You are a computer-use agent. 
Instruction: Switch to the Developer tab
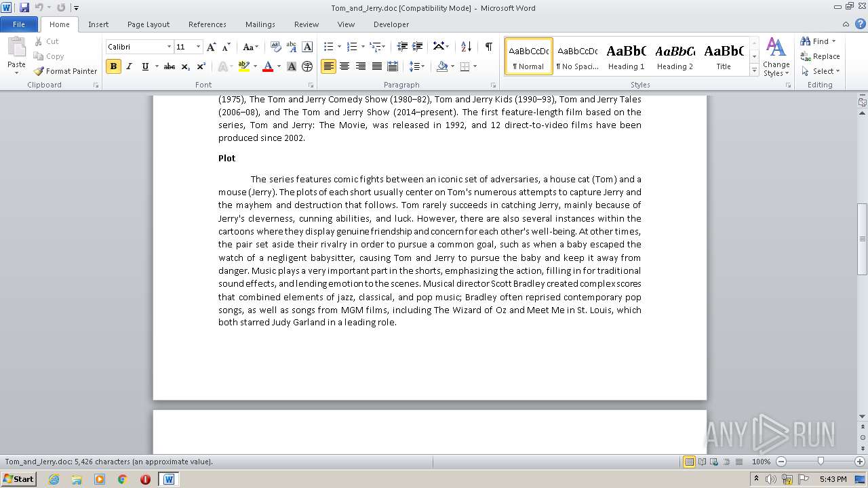coord(391,24)
